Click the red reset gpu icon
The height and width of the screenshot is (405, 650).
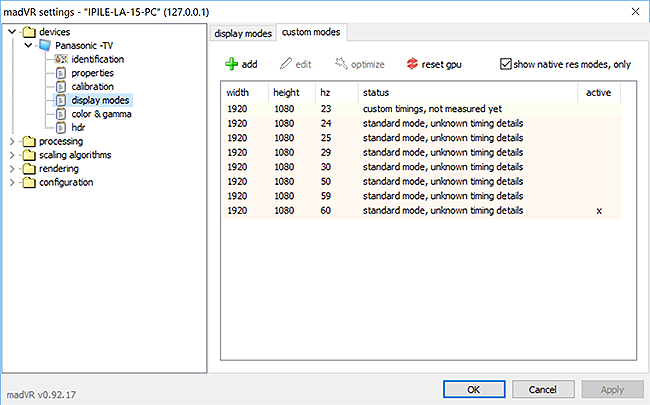412,63
